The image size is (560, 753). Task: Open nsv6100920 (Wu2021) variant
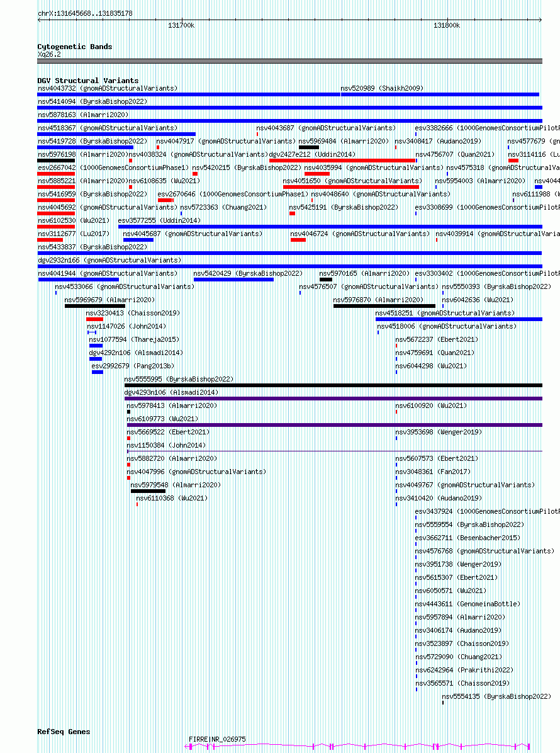tap(431, 406)
